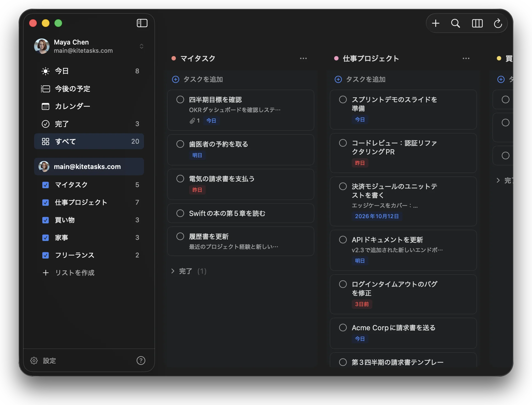The height and width of the screenshot is (405, 532).
Task: Toggle the フリーランス list checkbox
Action: [x=46, y=255]
